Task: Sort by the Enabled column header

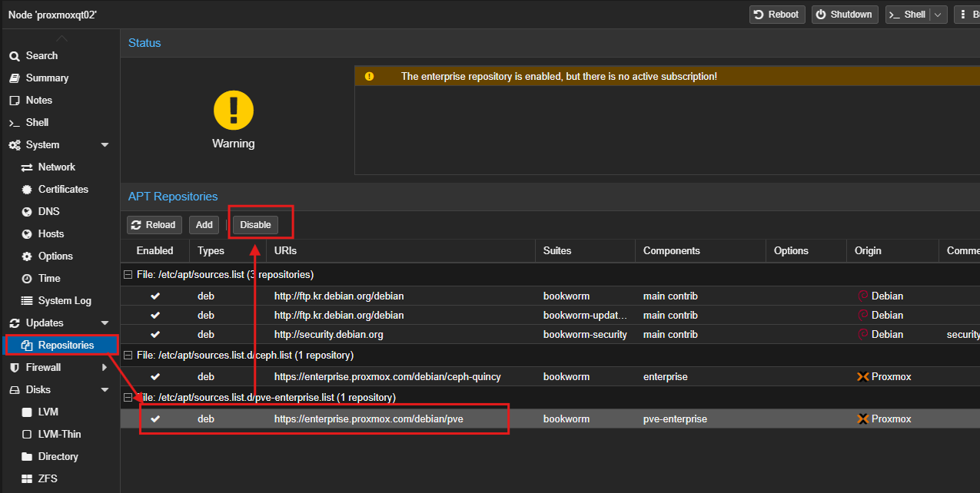Action: point(154,250)
